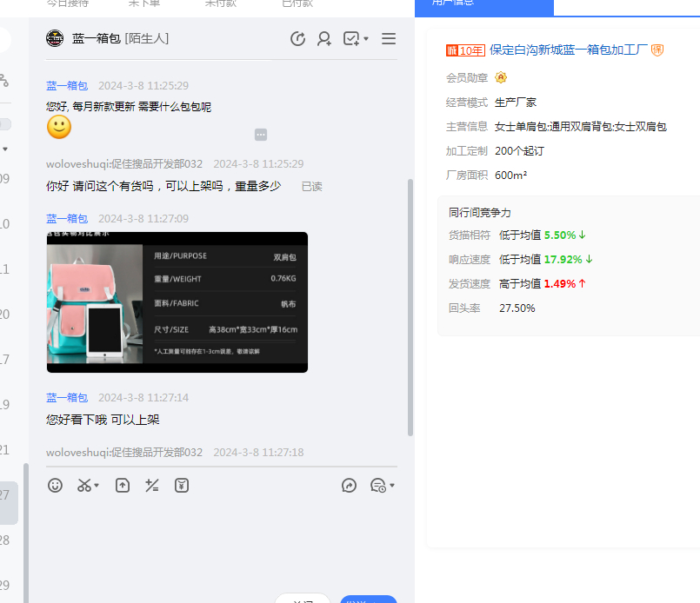The image size is (700, 603).
Task: Open the hamburger menu in chat header
Action: (389, 39)
